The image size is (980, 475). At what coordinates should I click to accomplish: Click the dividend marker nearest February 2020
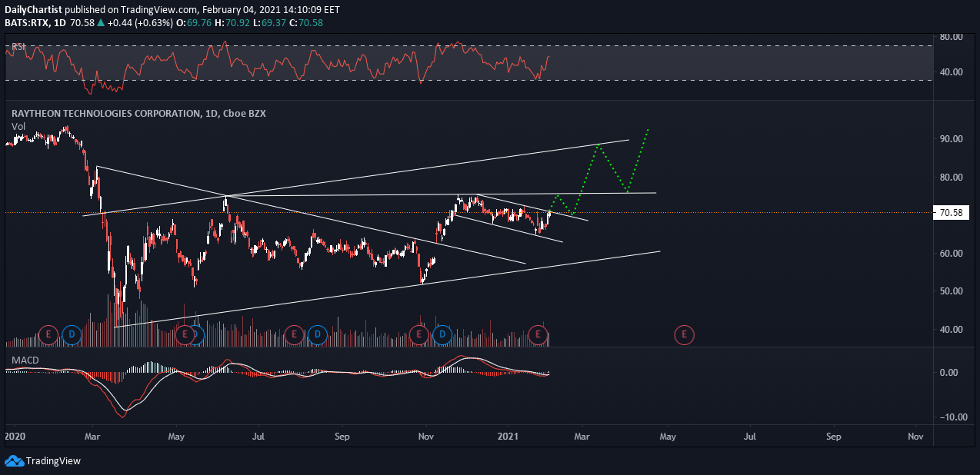[x=72, y=334]
